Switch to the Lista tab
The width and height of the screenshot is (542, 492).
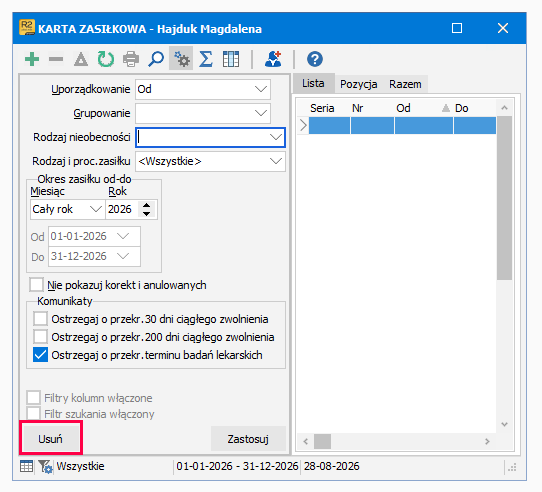coord(313,83)
